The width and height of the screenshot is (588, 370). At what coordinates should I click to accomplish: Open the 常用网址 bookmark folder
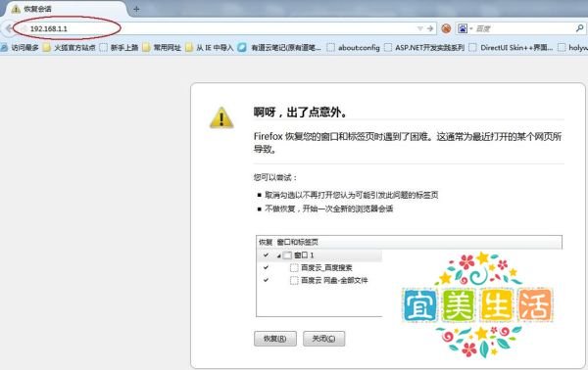click(x=162, y=48)
